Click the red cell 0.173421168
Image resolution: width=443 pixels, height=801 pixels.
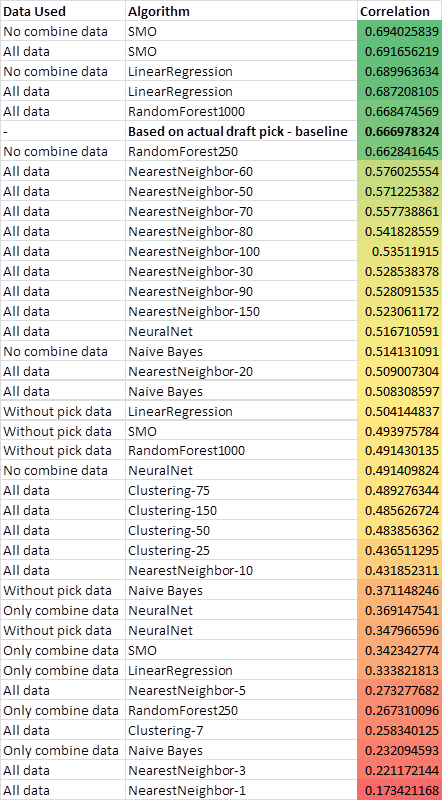(x=400, y=791)
